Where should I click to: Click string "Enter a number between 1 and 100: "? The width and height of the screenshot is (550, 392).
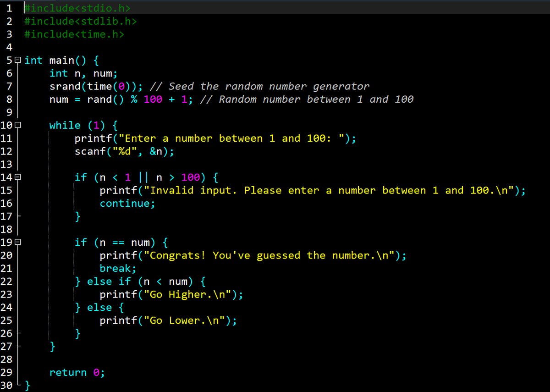231,138
